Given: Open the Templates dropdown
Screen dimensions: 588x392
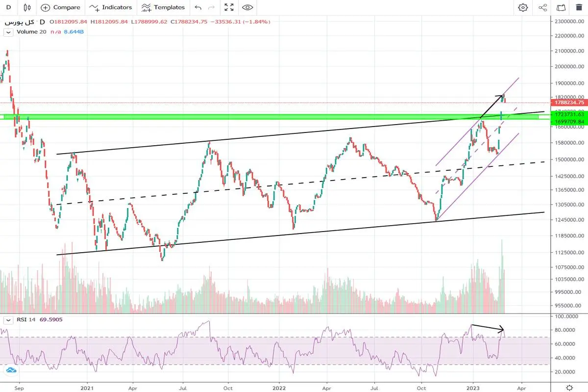Looking at the screenshot, I should tap(163, 7).
